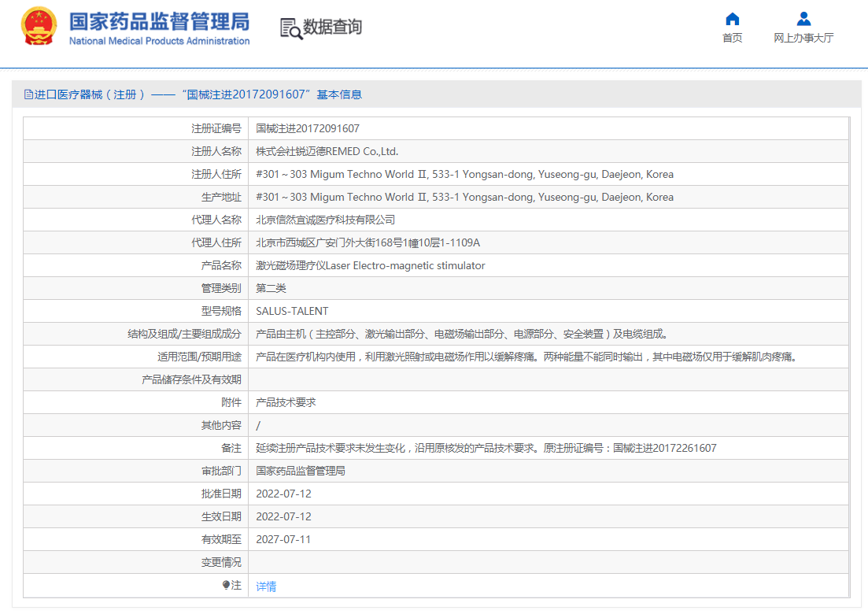Click the 审批部门 label

[x=221, y=472]
